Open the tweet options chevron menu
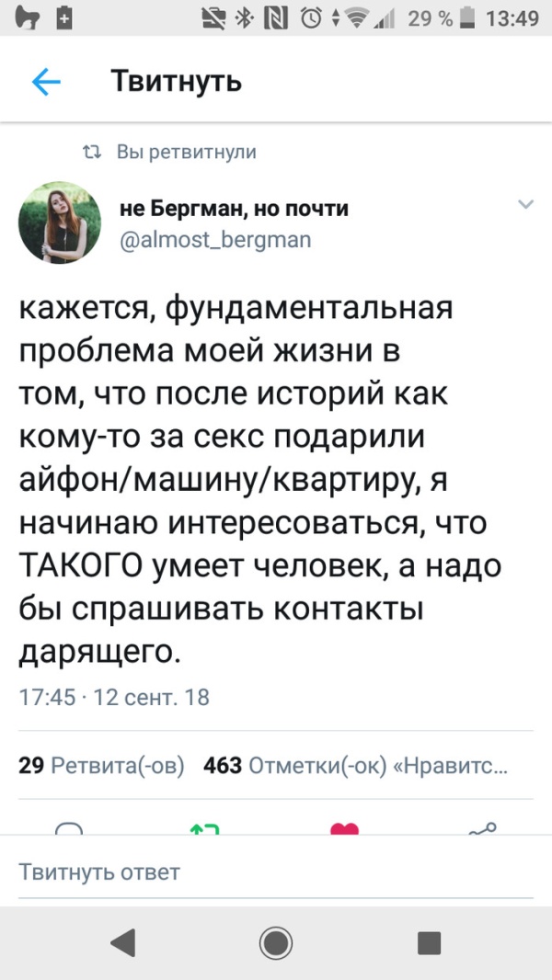The height and width of the screenshot is (980, 552). pyautogui.click(x=525, y=204)
